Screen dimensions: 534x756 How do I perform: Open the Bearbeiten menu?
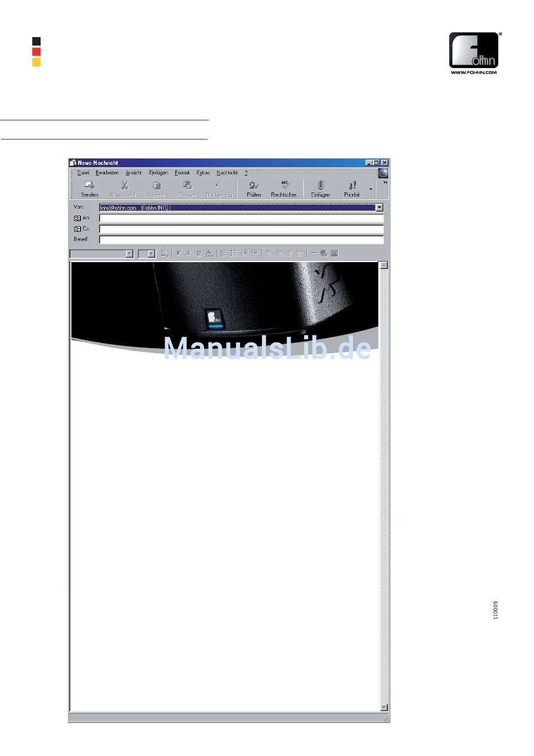pyautogui.click(x=107, y=173)
